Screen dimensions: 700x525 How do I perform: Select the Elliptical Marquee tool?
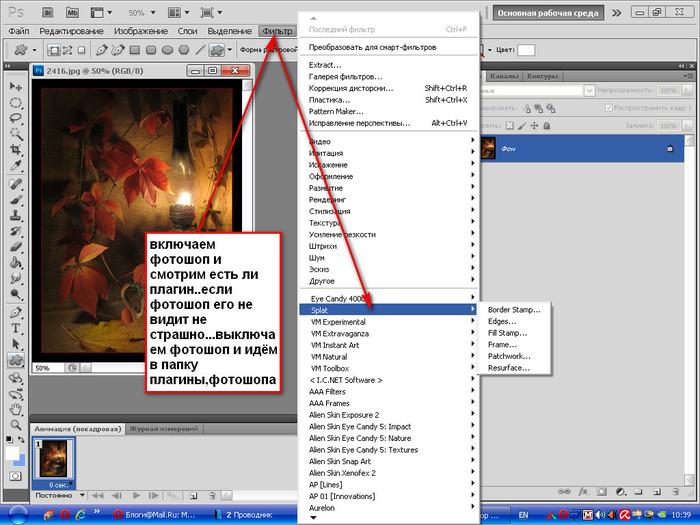(x=16, y=103)
